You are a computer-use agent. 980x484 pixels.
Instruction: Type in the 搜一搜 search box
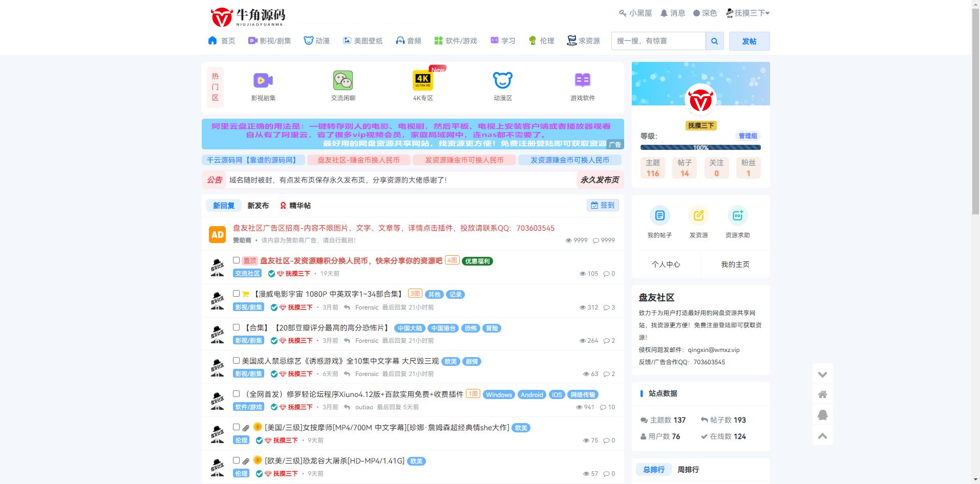(658, 41)
